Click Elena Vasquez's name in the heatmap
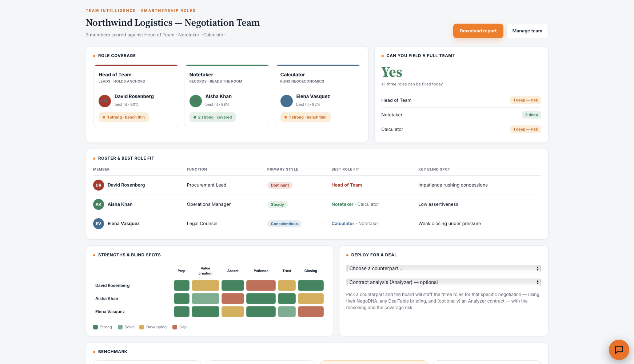This screenshot has height=364, width=634. tap(110, 312)
